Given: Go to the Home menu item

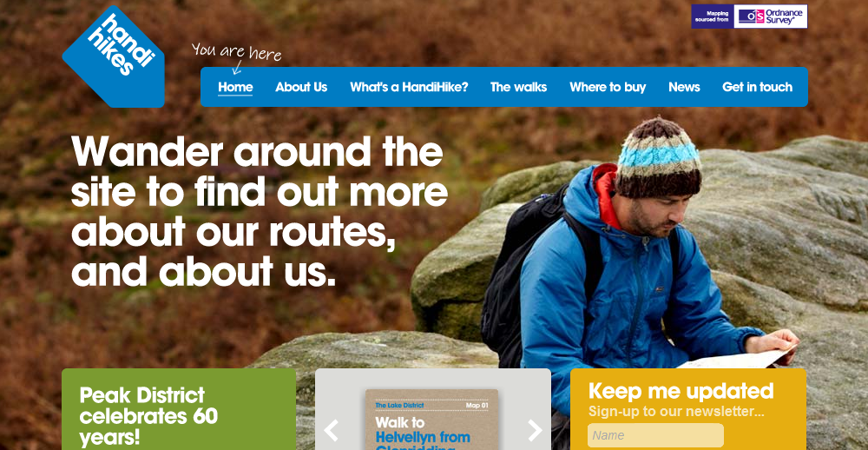Looking at the screenshot, I should (235, 87).
